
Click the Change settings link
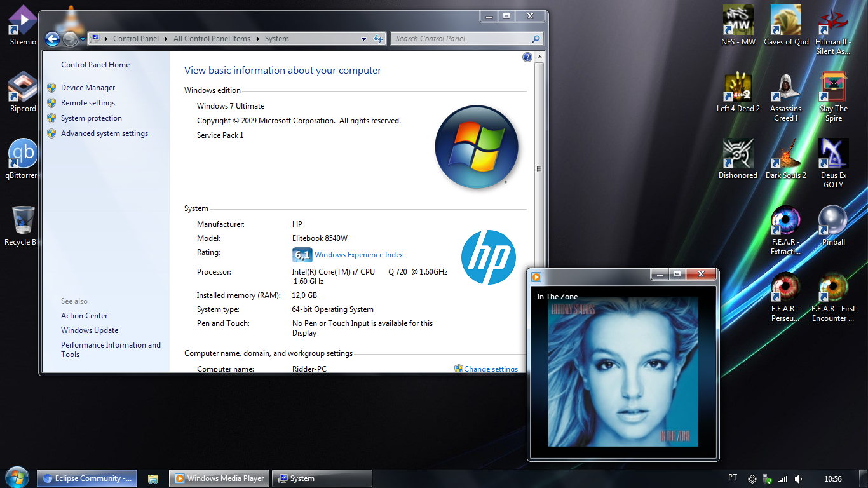[x=491, y=369]
